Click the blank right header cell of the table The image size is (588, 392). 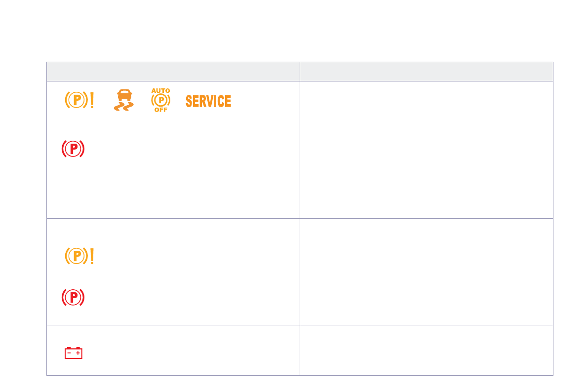tap(426, 72)
